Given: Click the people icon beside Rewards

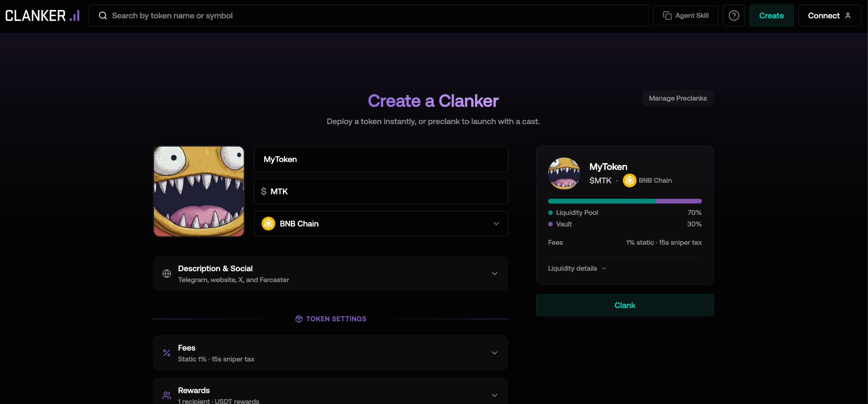Looking at the screenshot, I should tap(167, 395).
